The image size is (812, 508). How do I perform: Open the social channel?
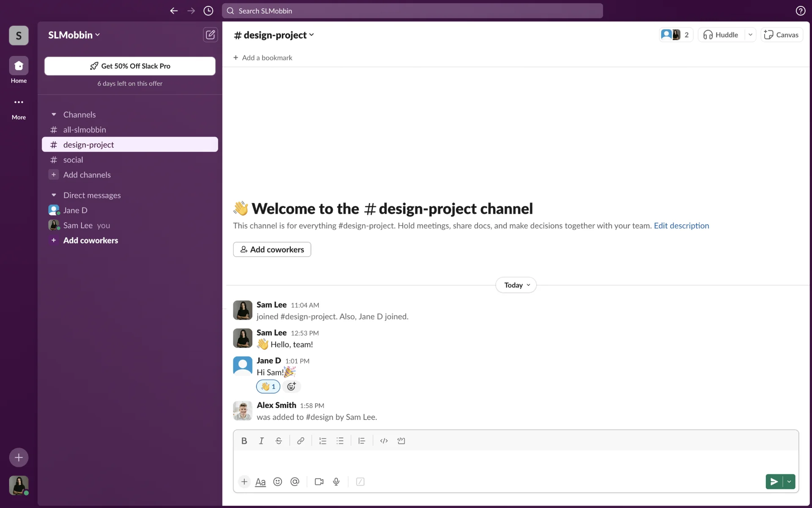[x=73, y=160]
